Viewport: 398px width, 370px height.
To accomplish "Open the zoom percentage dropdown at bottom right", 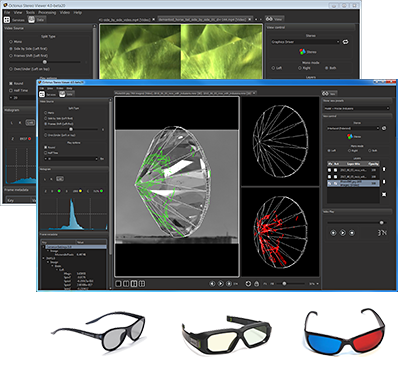I will click(313, 284).
